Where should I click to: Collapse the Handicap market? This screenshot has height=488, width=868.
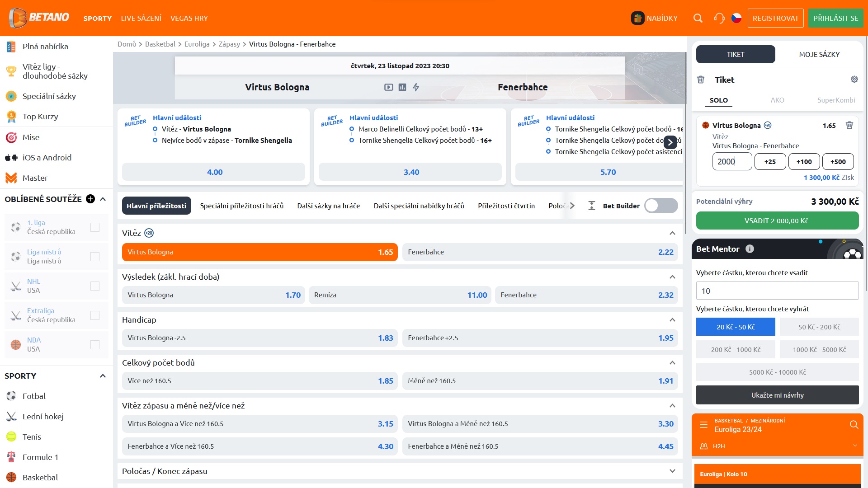tap(672, 319)
